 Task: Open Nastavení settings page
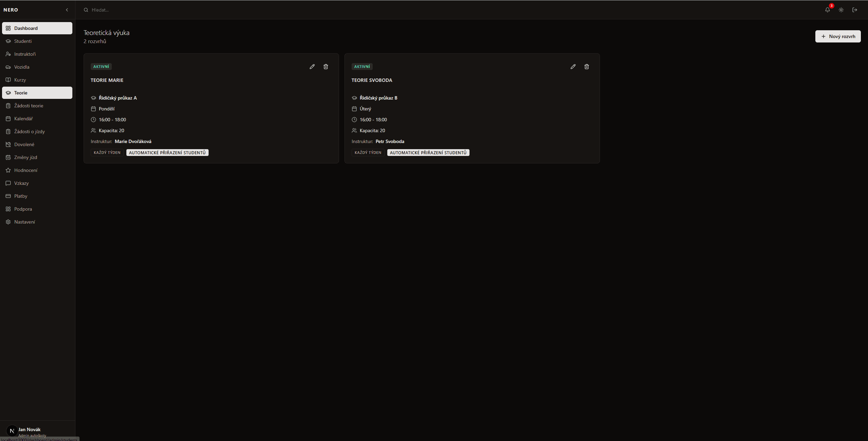24,222
